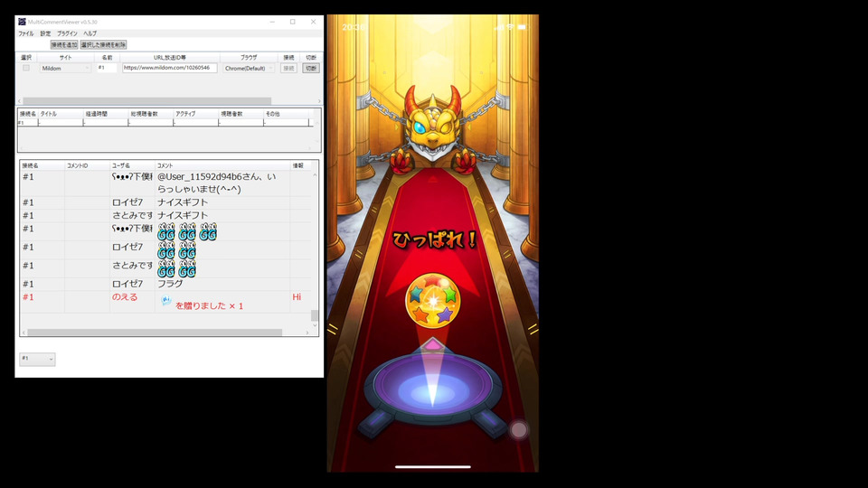The image size is (868, 488).
Task: Click the 接続を追加 button
Action: pyautogui.click(x=64, y=45)
